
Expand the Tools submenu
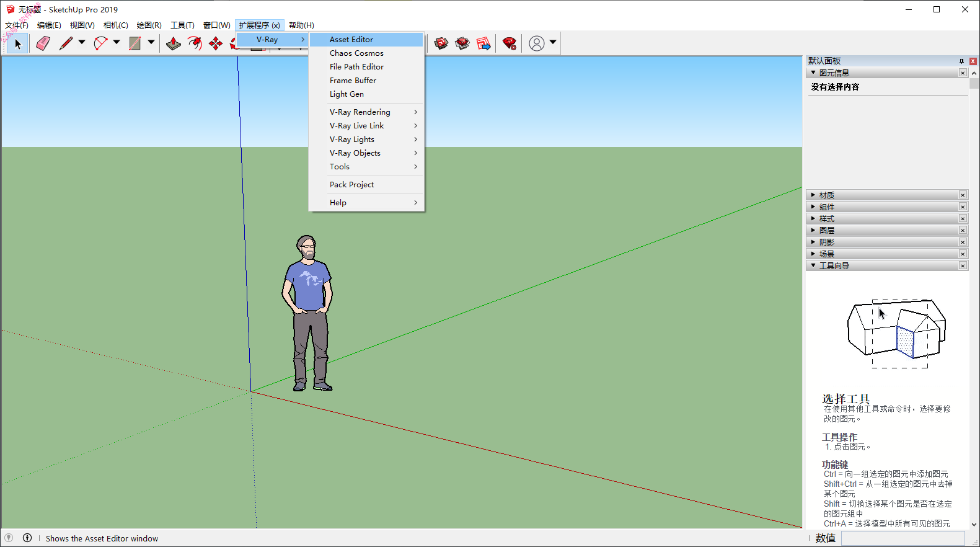click(366, 167)
